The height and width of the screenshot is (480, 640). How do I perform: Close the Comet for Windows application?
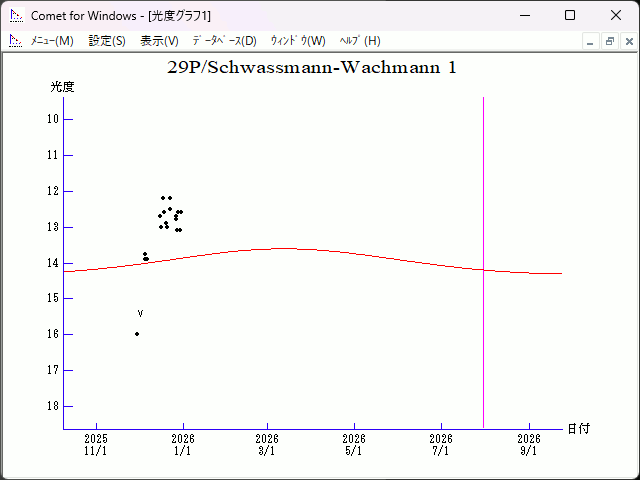tap(615, 16)
